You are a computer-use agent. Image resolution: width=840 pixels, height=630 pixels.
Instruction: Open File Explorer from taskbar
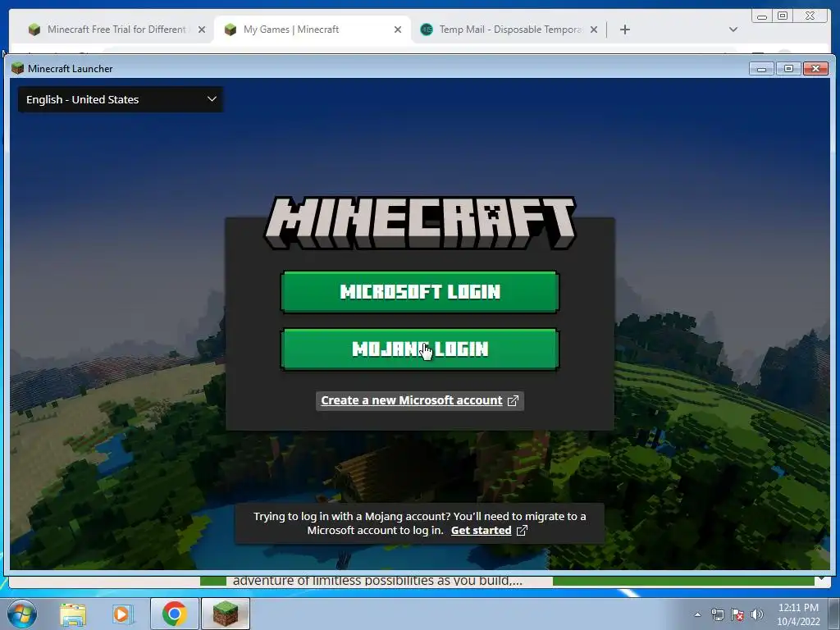73,614
